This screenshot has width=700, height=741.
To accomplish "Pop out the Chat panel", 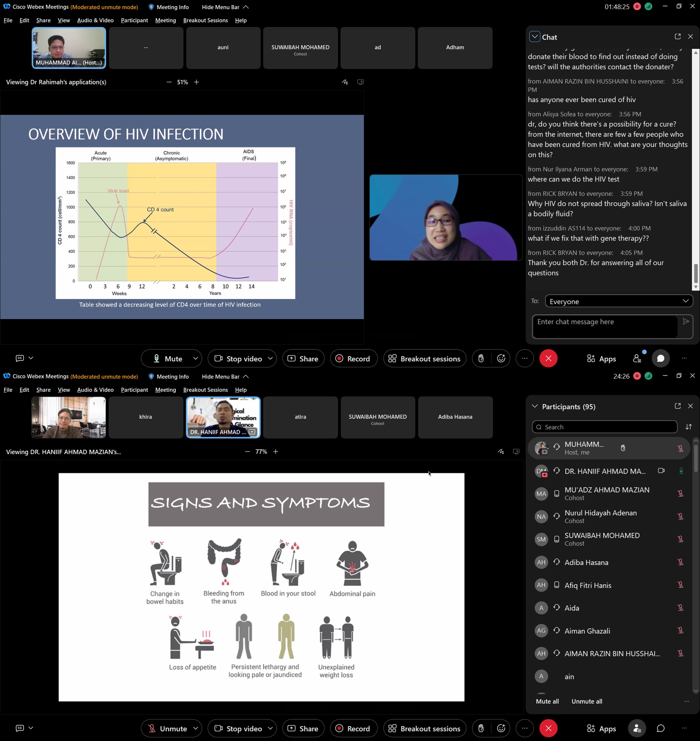I will click(678, 37).
